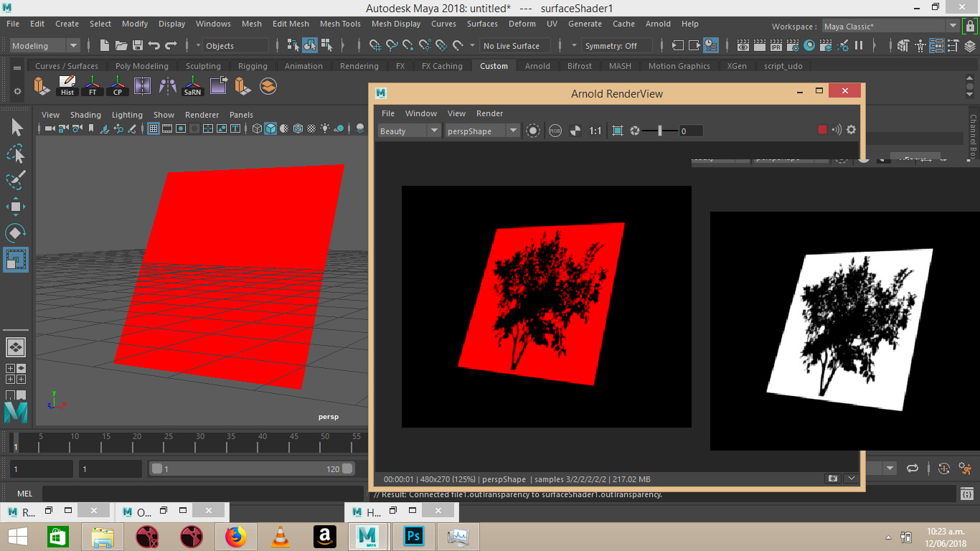The width and height of the screenshot is (980, 551).
Task: Open the Beauty AOV dropdown
Action: click(409, 131)
